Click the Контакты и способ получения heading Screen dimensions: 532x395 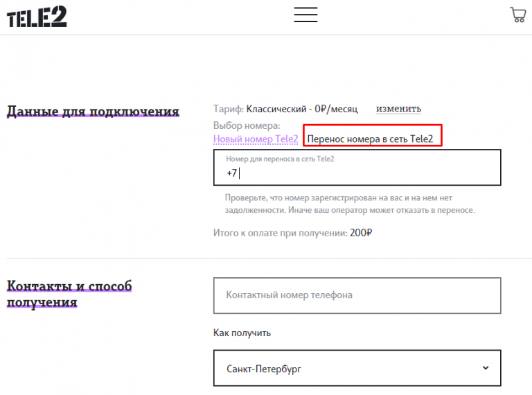pos(69,294)
